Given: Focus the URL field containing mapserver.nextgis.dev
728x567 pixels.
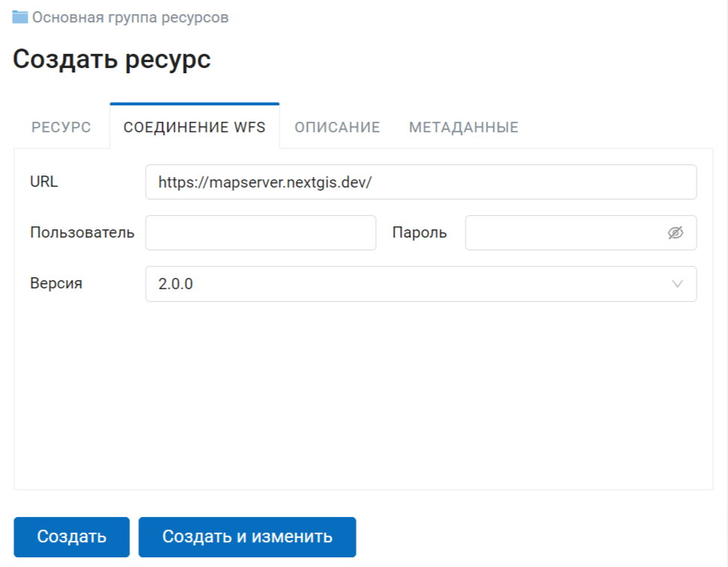Looking at the screenshot, I should pyautogui.click(x=421, y=182).
